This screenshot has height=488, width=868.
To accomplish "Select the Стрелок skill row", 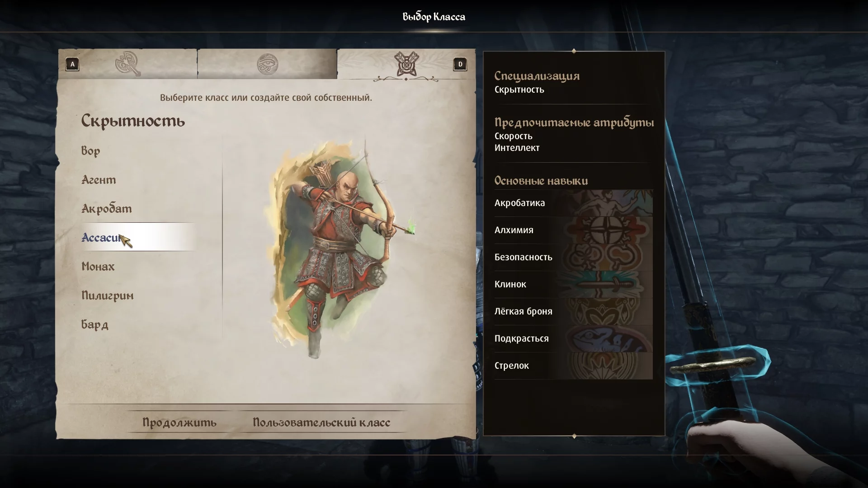I will point(573,366).
